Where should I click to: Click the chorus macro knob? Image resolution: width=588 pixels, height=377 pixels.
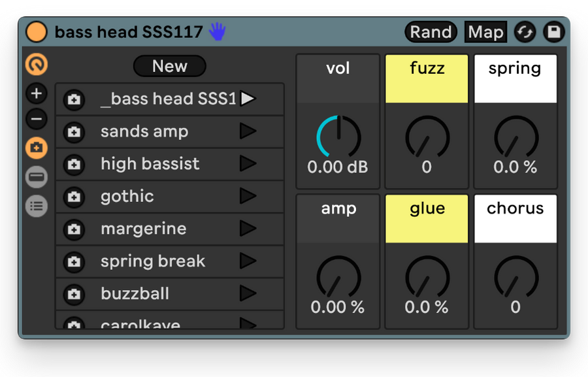pos(516,277)
